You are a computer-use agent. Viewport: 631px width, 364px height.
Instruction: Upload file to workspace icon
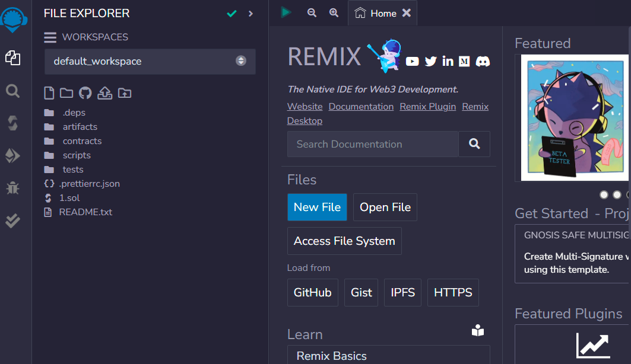coord(104,93)
